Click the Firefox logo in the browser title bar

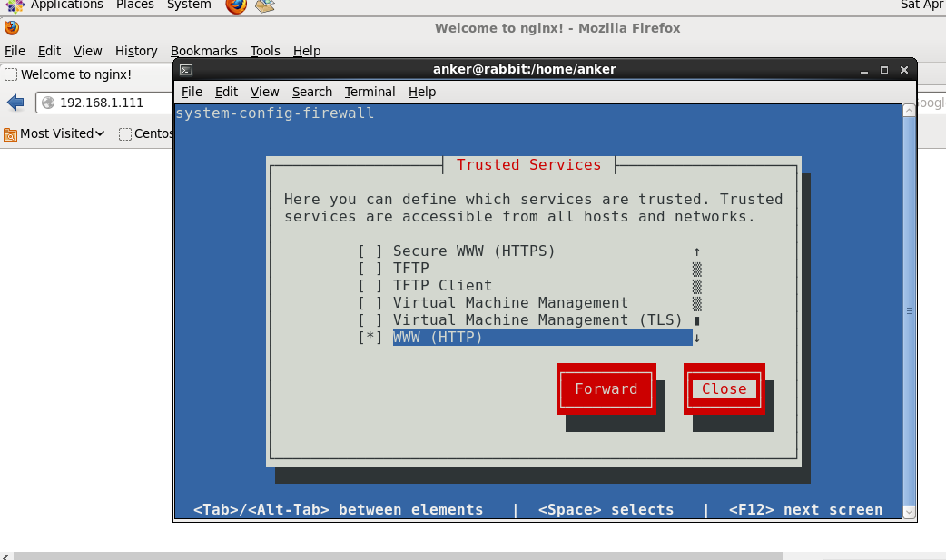(x=12, y=28)
